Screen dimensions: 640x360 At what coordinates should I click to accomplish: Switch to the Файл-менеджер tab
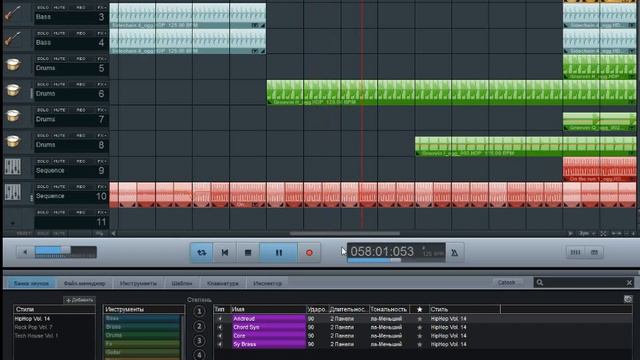coord(84,283)
